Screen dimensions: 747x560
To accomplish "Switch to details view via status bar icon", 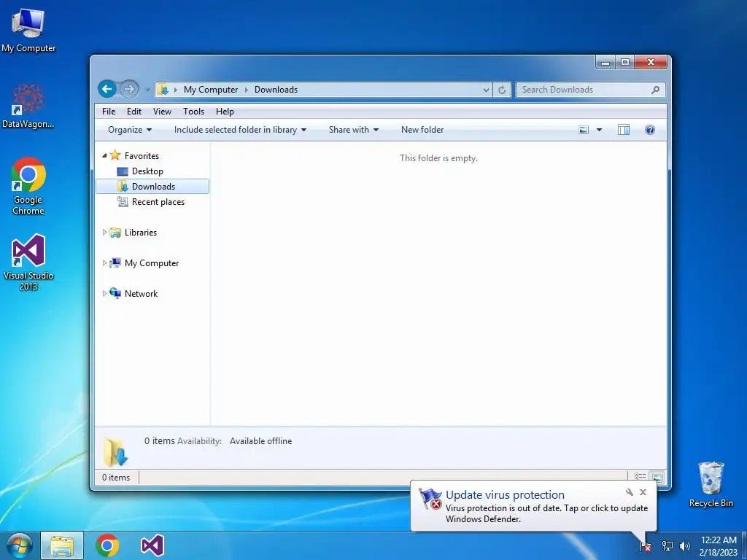I will pos(640,476).
